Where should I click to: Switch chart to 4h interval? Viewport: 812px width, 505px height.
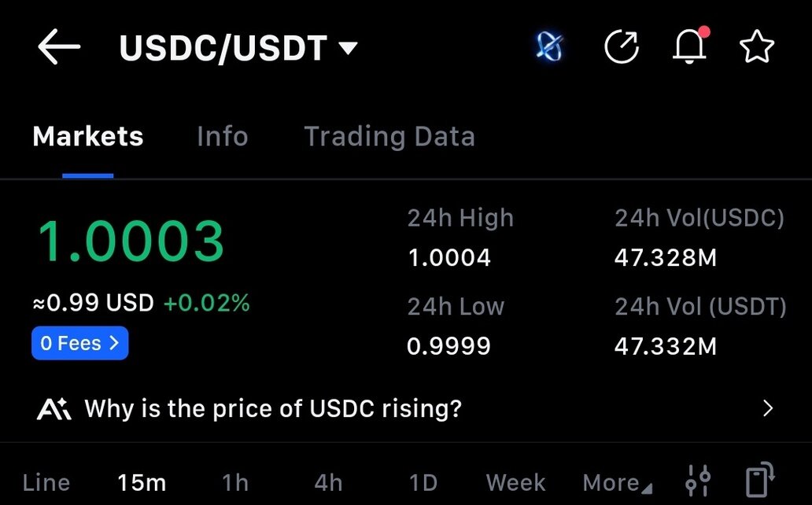coord(328,482)
